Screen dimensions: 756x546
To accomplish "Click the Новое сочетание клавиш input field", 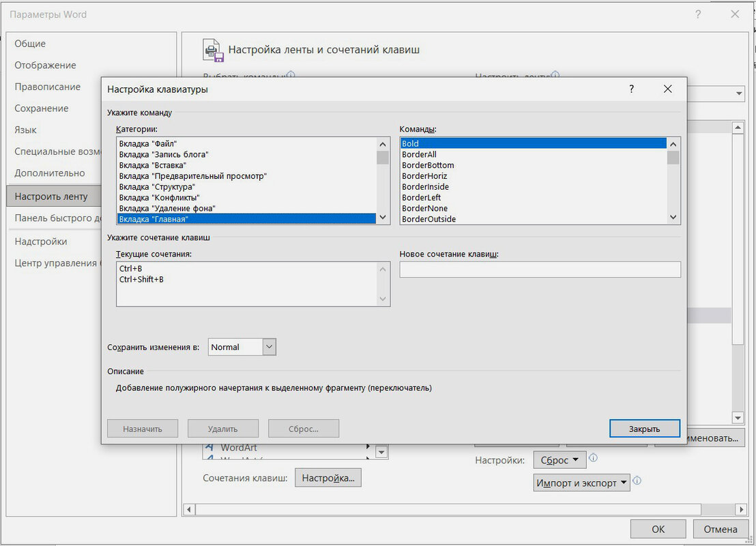I will (x=540, y=270).
